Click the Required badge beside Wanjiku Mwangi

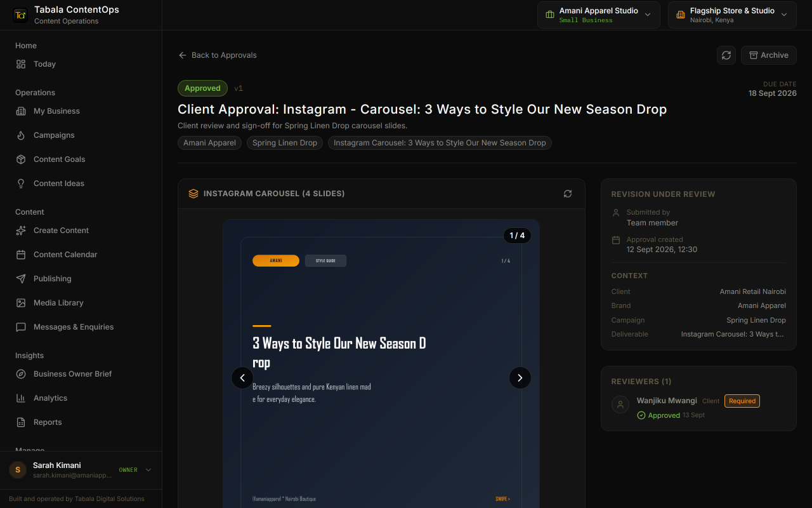(742, 401)
